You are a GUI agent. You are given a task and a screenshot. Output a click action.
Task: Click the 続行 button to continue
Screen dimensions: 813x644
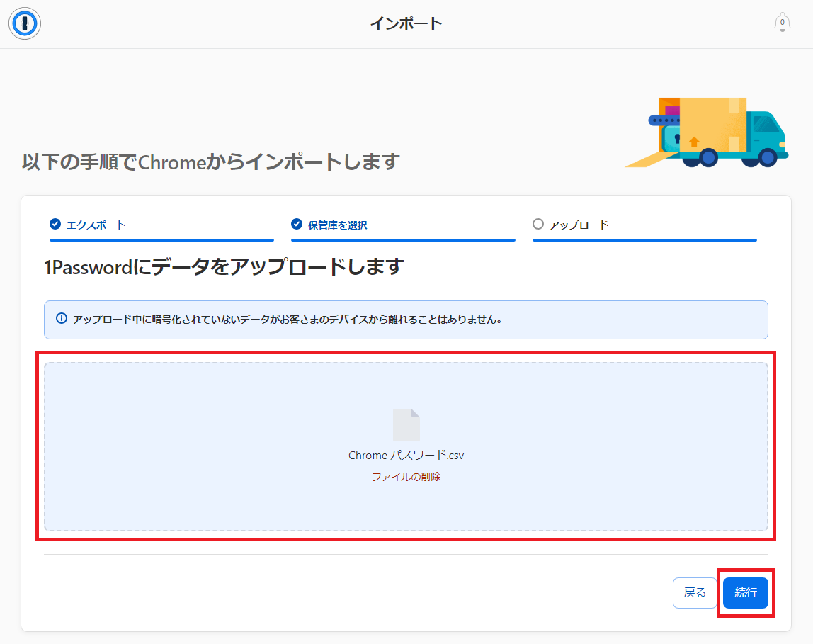click(x=746, y=593)
